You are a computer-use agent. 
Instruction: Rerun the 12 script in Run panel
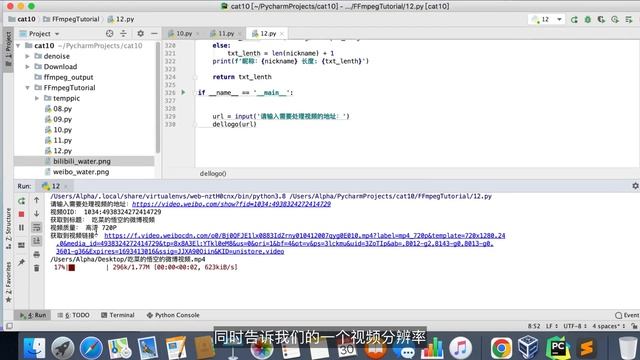21,200
